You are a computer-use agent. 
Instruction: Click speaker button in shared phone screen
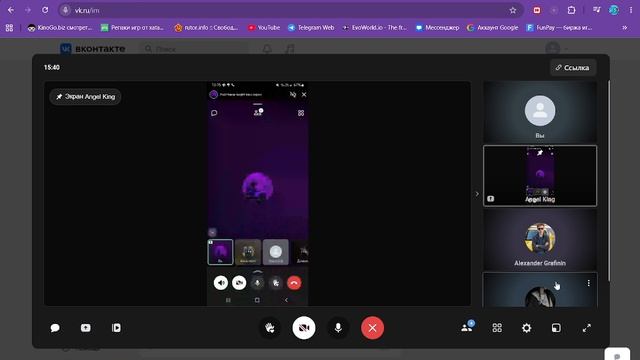pos(221,283)
